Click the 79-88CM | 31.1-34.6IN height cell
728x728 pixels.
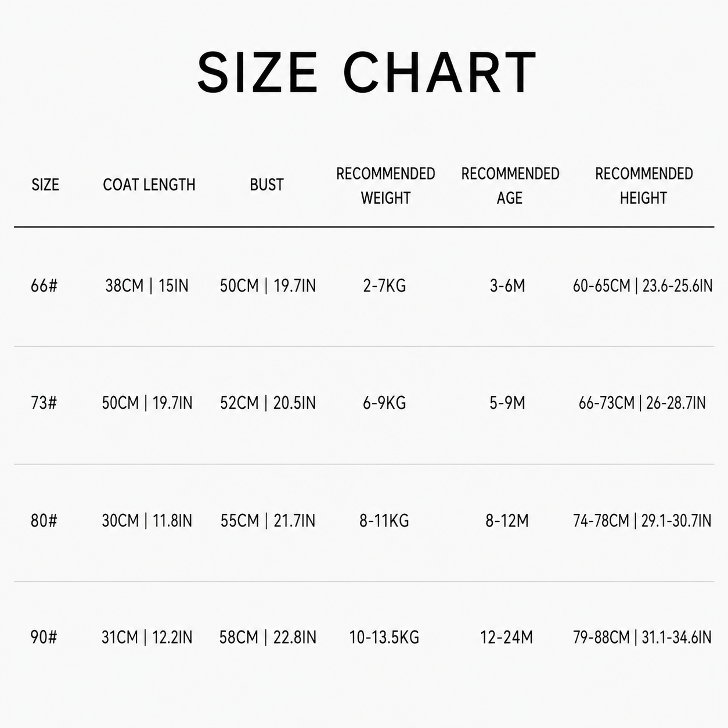(642, 637)
